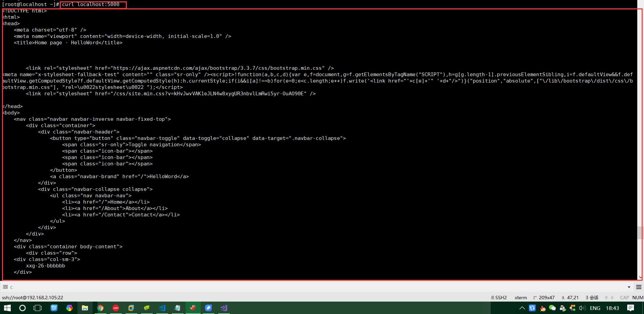Viewport: 644px width, 314px height.
Task: Click the ssh://root@192.168.2.105:22 status text
Action: (33, 298)
